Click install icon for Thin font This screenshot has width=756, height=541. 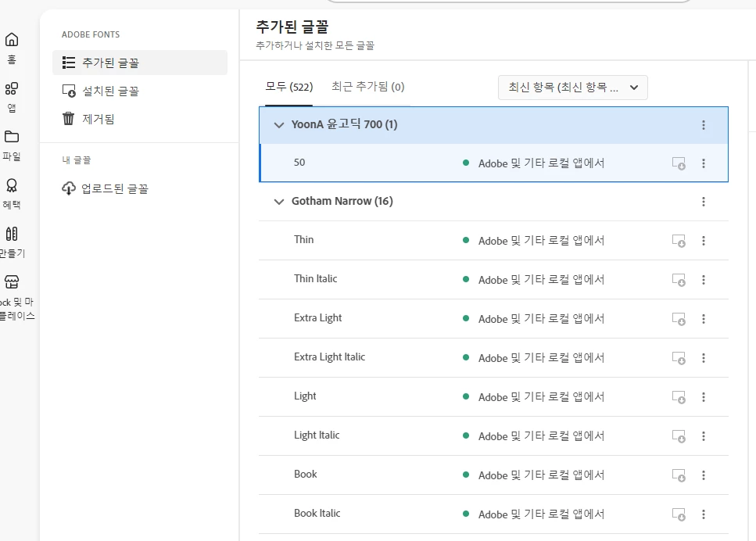(x=679, y=241)
